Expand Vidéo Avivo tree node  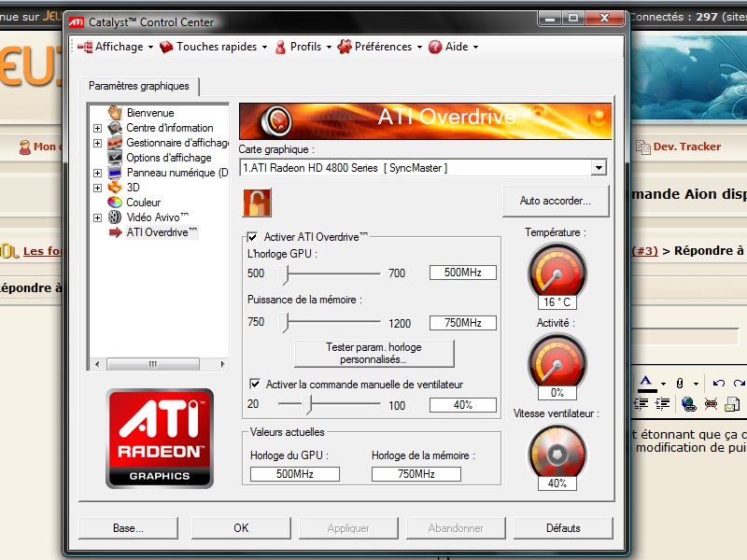coord(98,217)
